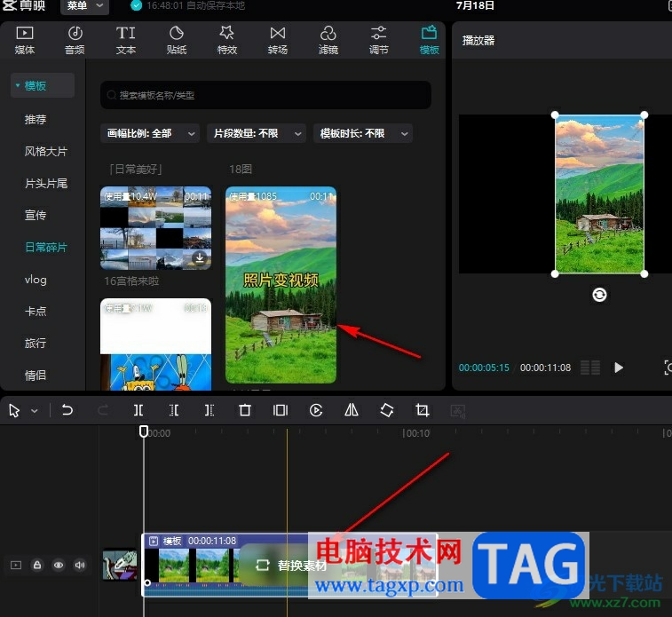Click the 00:00:05:15 current timecode
This screenshot has width=672, height=617.
point(484,368)
